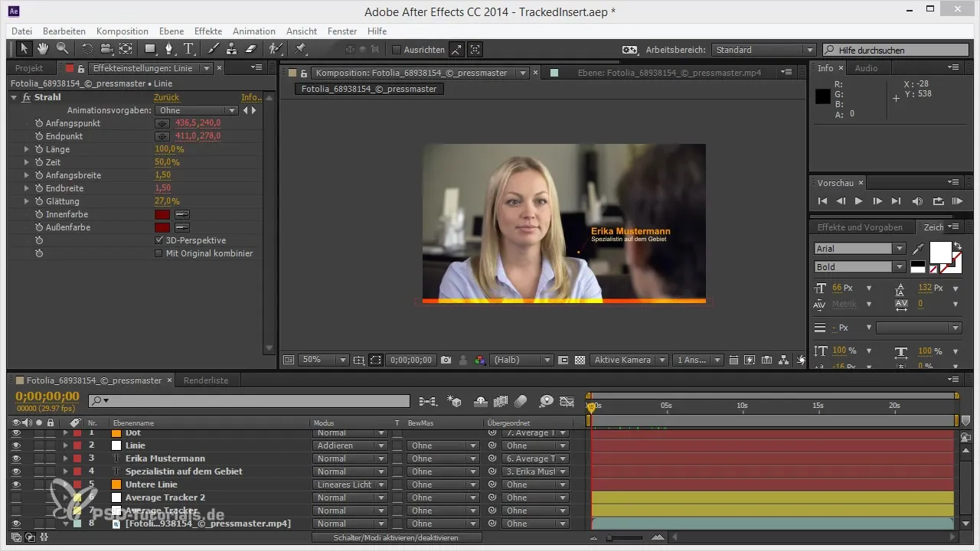The height and width of the screenshot is (551, 980).
Task: Select the Selection arrow tool
Action: 24,49
